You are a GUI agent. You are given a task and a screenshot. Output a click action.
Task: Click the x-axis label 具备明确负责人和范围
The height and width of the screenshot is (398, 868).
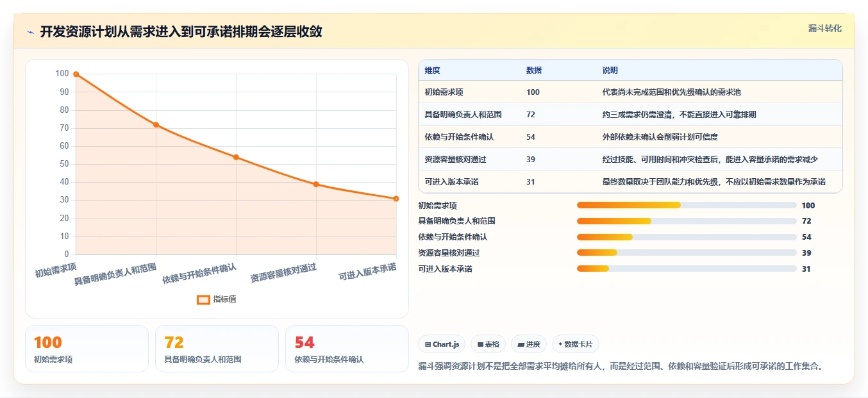click(x=115, y=274)
